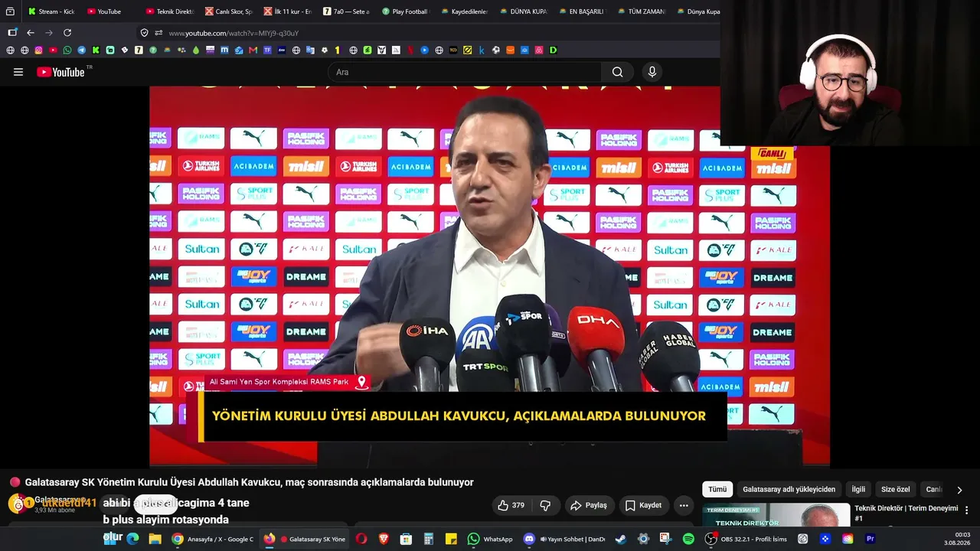Open OBS 32.2.1 taskbar window

pos(746,539)
